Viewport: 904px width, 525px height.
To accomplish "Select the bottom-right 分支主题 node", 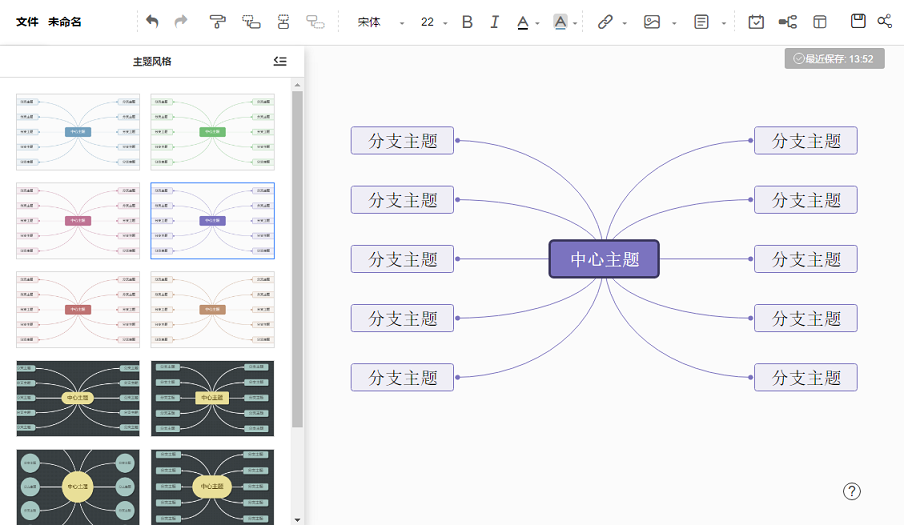I will click(806, 377).
